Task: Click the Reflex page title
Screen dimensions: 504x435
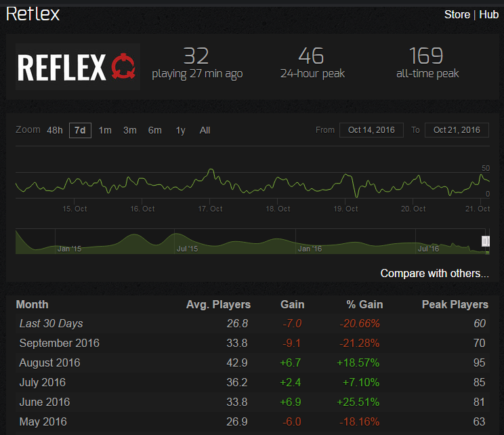Action: tap(33, 14)
